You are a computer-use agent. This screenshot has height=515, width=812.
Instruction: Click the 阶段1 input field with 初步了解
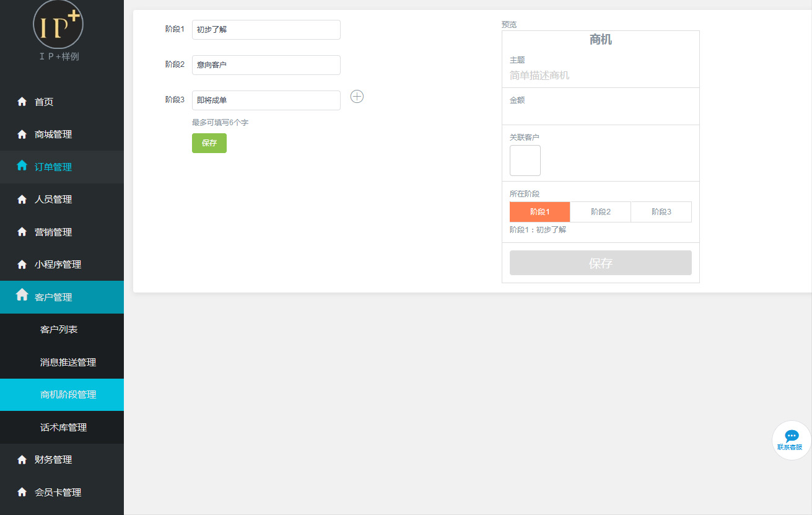pos(266,30)
